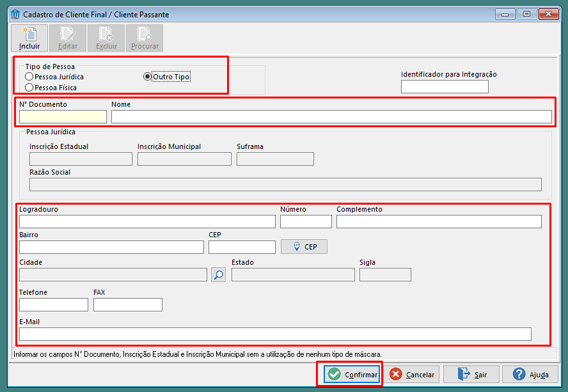Click the Excluir toolbar button
Screen dimensions: 568x392
coord(106,38)
